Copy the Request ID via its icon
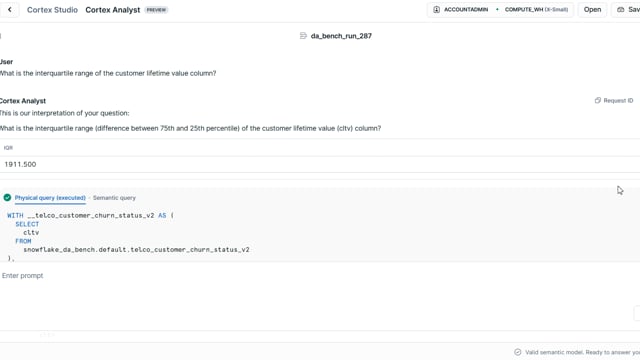The width and height of the screenshot is (640, 360). [x=598, y=100]
